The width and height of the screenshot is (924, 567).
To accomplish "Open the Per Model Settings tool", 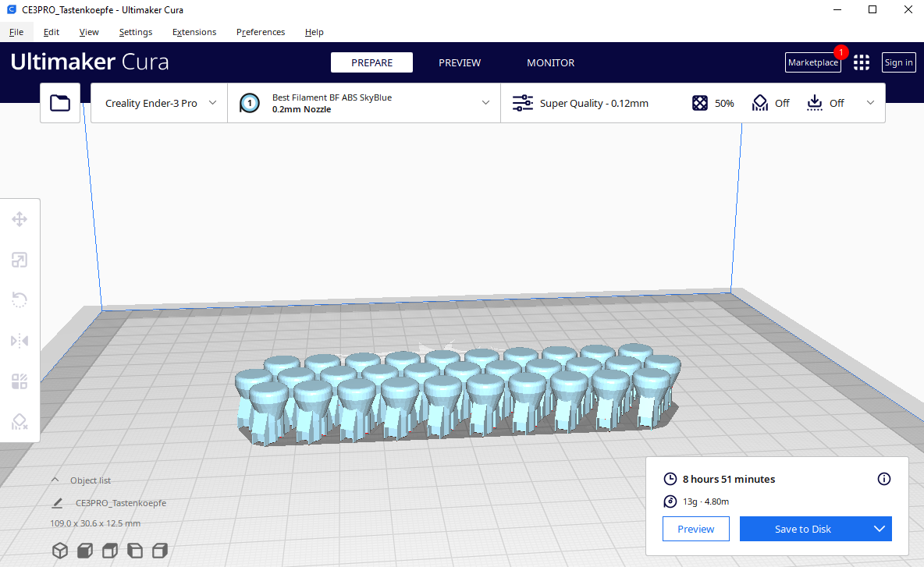I will pyautogui.click(x=20, y=381).
